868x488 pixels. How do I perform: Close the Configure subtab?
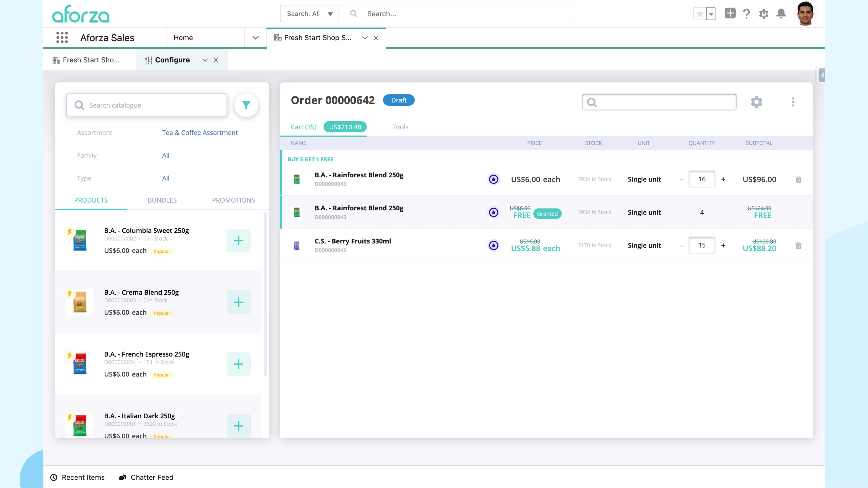[x=216, y=60]
